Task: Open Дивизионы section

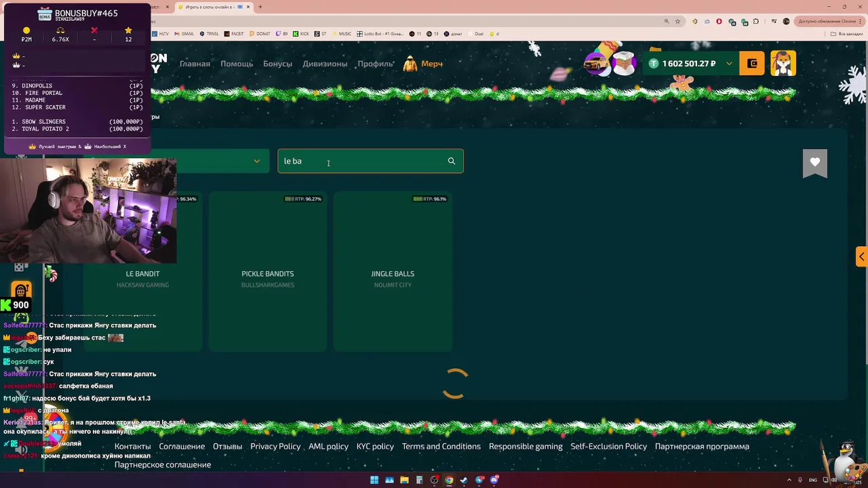Action: pyautogui.click(x=325, y=64)
